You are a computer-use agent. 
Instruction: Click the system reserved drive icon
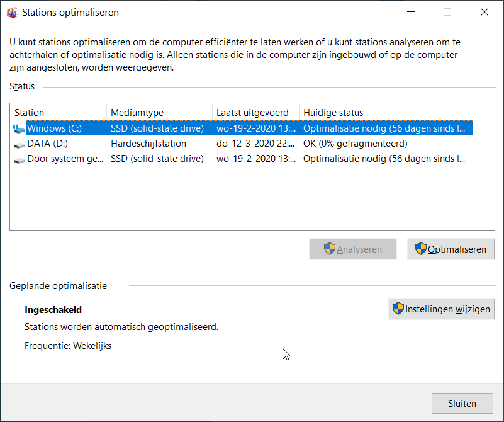[20, 160]
